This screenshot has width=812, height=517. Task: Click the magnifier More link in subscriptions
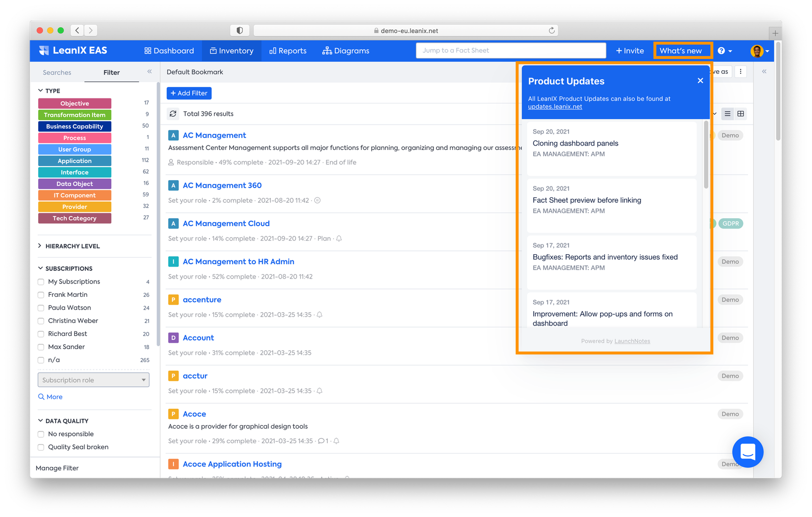[x=51, y=397]
